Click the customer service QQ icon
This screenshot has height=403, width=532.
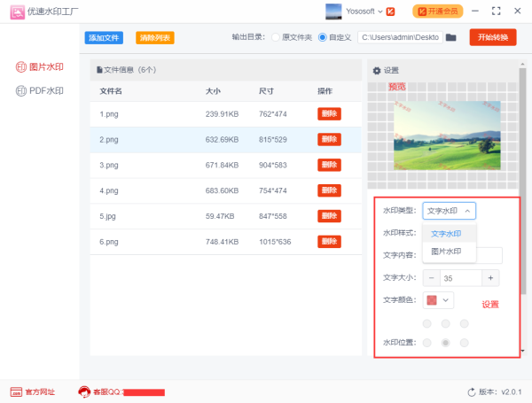(x=84, y=391)
